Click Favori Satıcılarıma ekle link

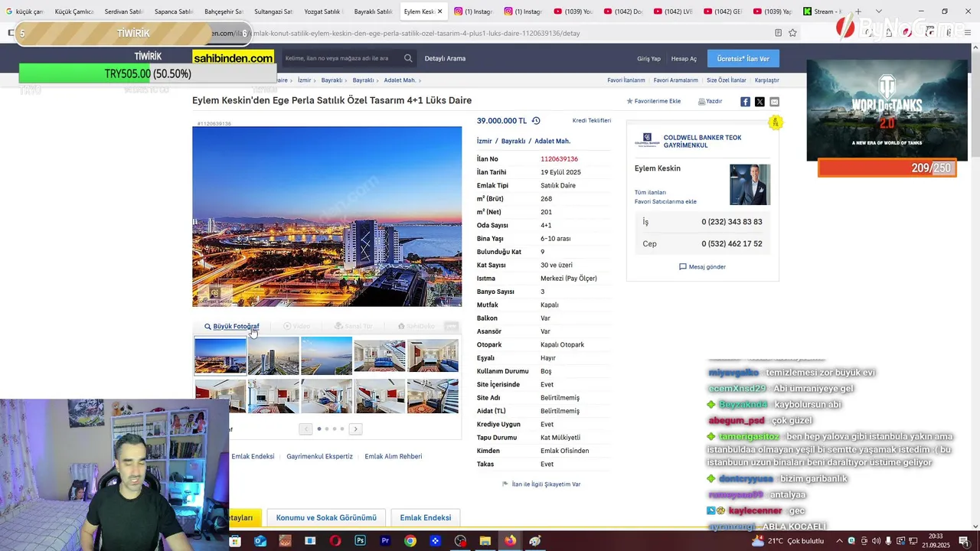665,201
